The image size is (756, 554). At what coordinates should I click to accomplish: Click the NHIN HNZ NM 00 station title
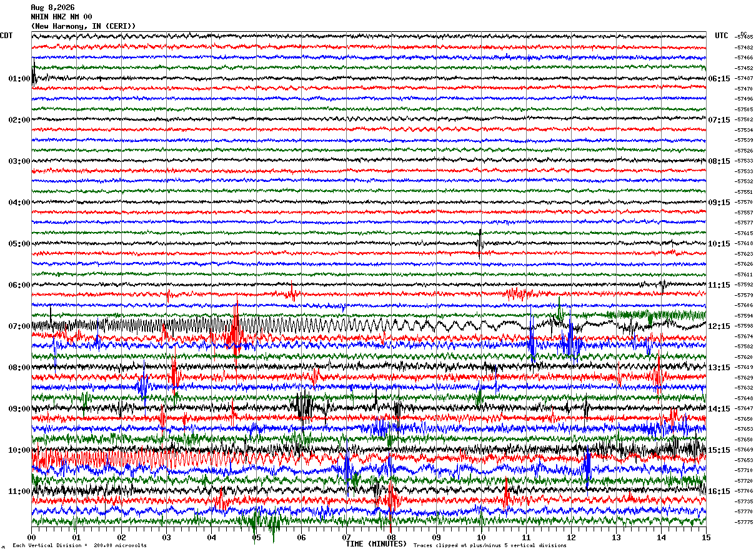pos(61,17)
